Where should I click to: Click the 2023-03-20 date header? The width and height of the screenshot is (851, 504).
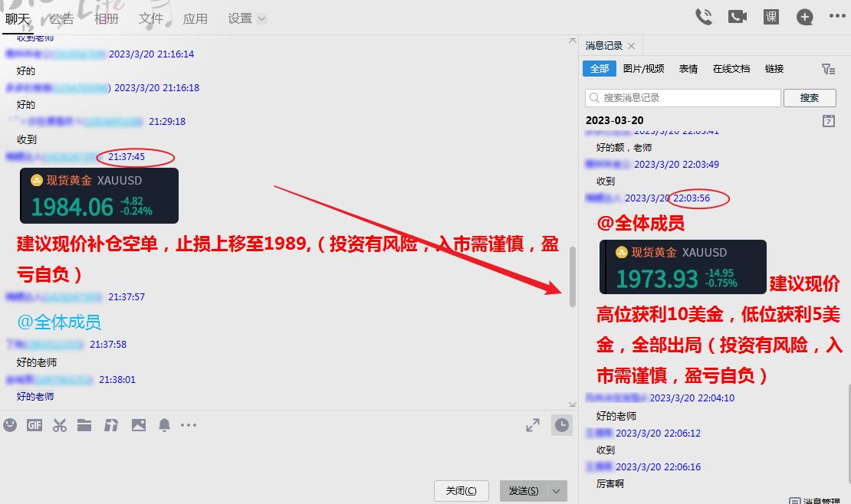(614, 120)
